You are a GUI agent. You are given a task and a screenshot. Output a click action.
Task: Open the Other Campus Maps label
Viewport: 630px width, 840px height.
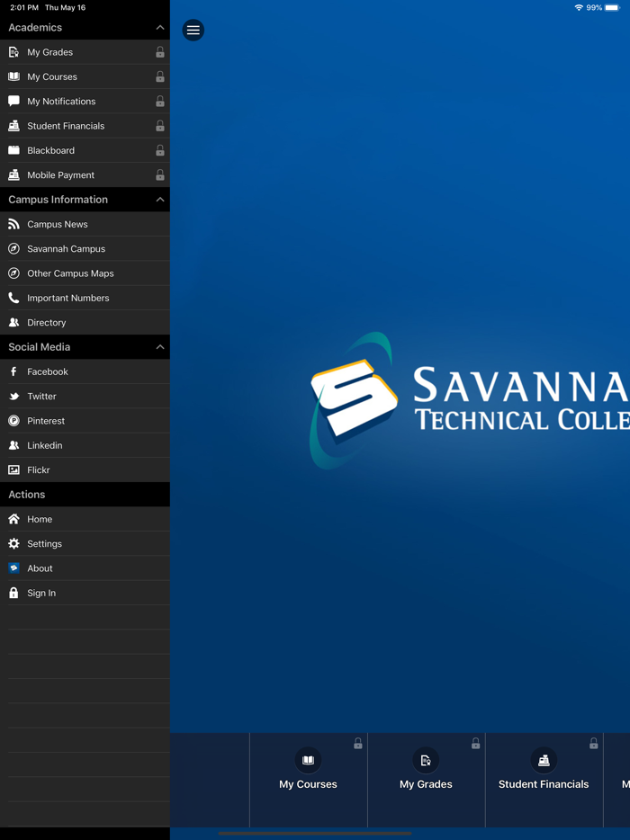70,273
